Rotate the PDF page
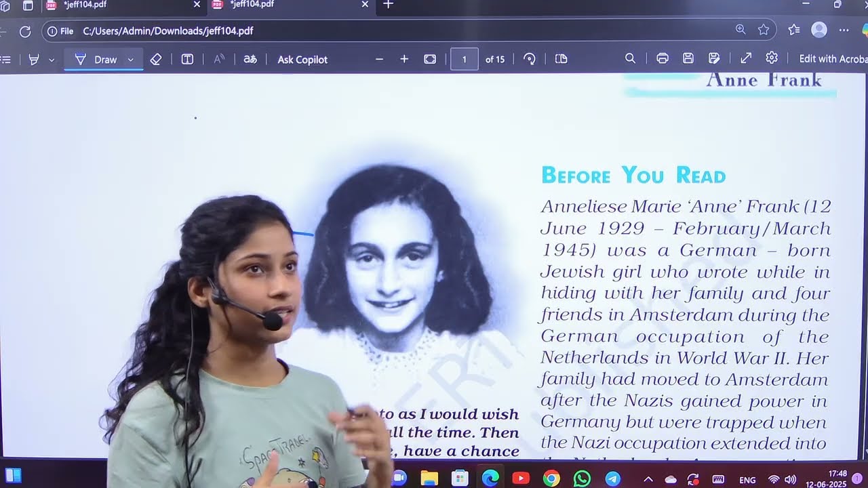The width and height of the screenshot is (868, 488). pyautogui.click(x=530, y=59)
